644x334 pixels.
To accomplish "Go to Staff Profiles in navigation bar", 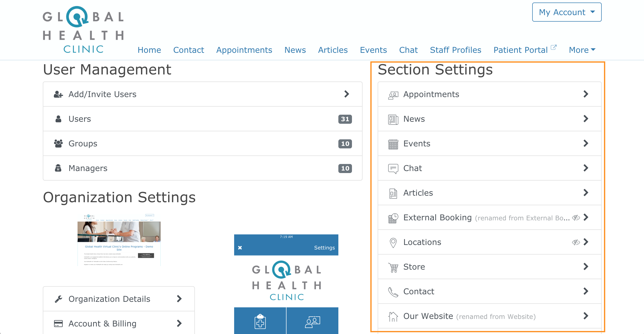I will 455,50.
